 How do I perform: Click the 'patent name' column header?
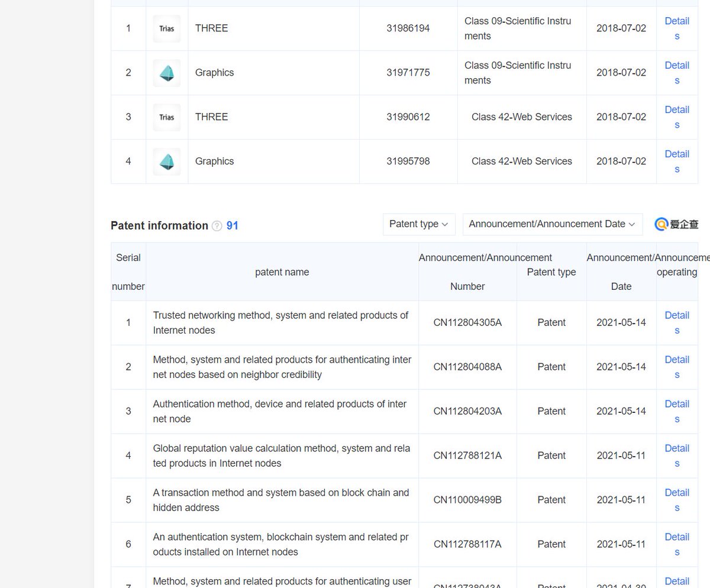[x=282, y=272]
